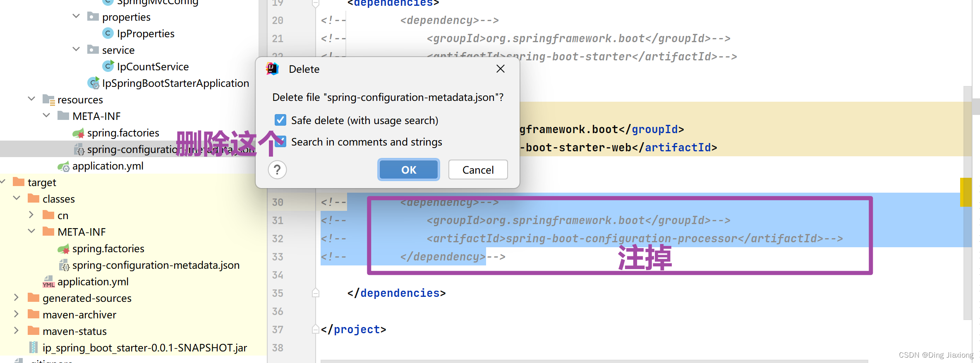Click YML icon of target application.yml
This screenshot has height=363, width=980.
coord(48,282)
